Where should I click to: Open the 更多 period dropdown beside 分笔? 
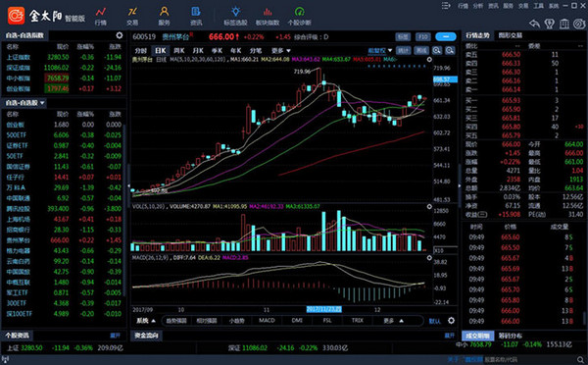[281, 50]
